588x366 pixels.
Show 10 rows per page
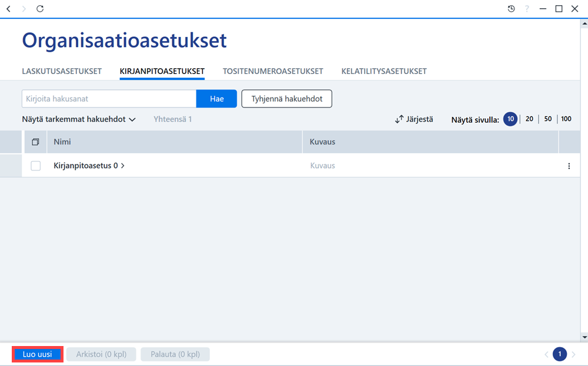510,119
